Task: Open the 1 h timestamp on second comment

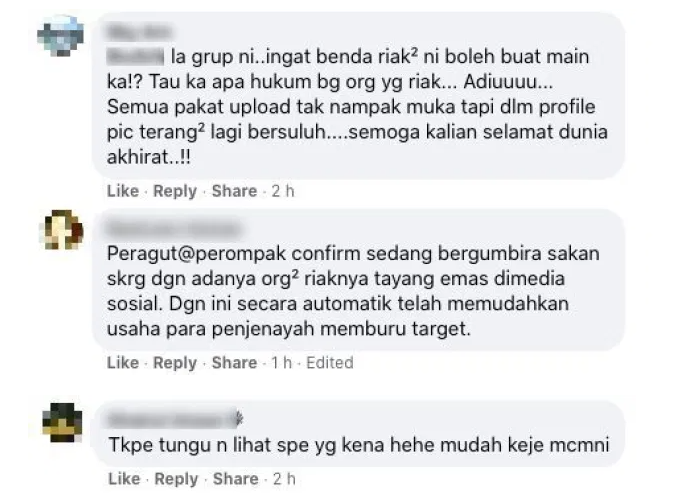Action: click(281, 363)
